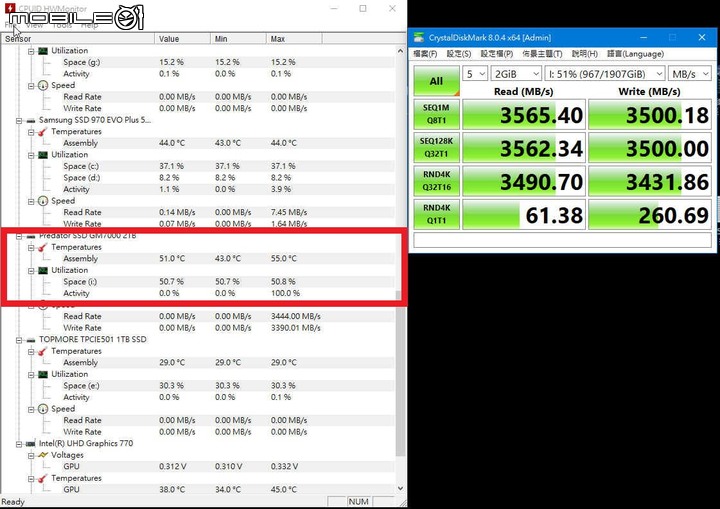Image resolution: width=720 pixels, height=509 pixels.
Task: Click the All button in CrystalDiskMark
Action: [x=436, y=81]
